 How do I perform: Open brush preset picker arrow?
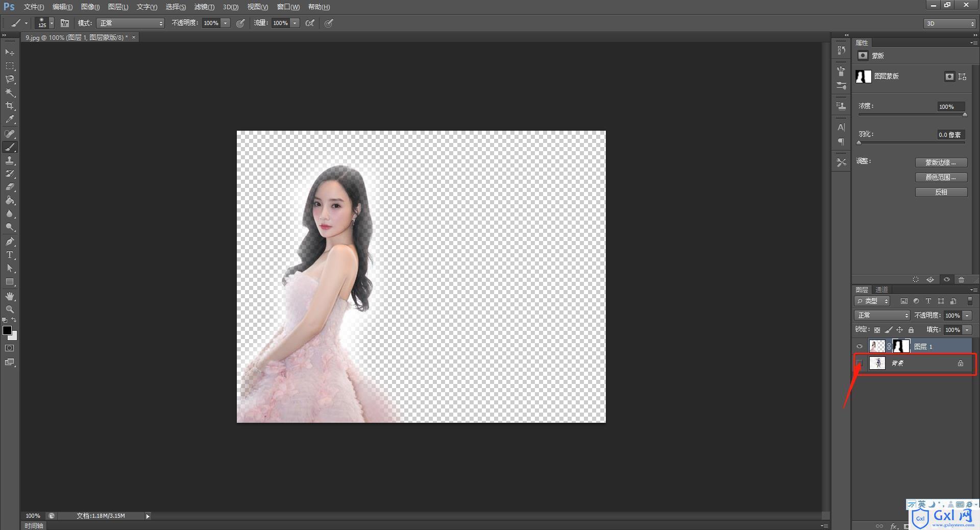[52, 23]
